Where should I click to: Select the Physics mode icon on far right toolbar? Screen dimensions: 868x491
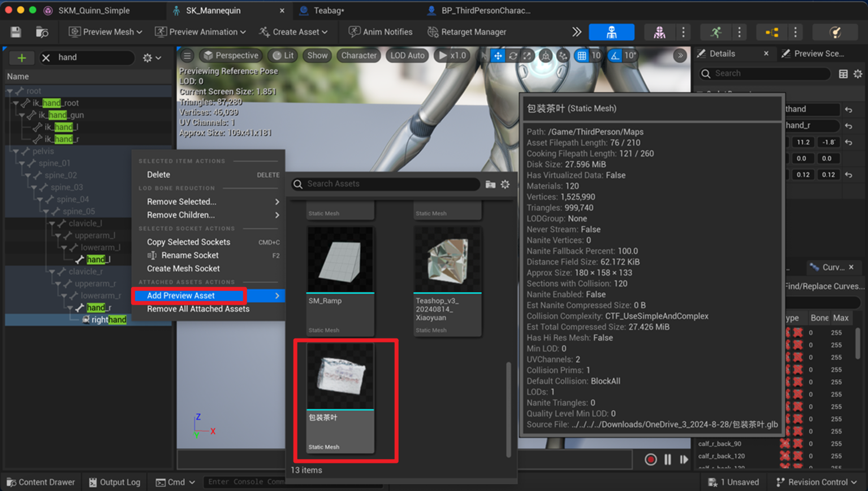click(x=835, y=32)
